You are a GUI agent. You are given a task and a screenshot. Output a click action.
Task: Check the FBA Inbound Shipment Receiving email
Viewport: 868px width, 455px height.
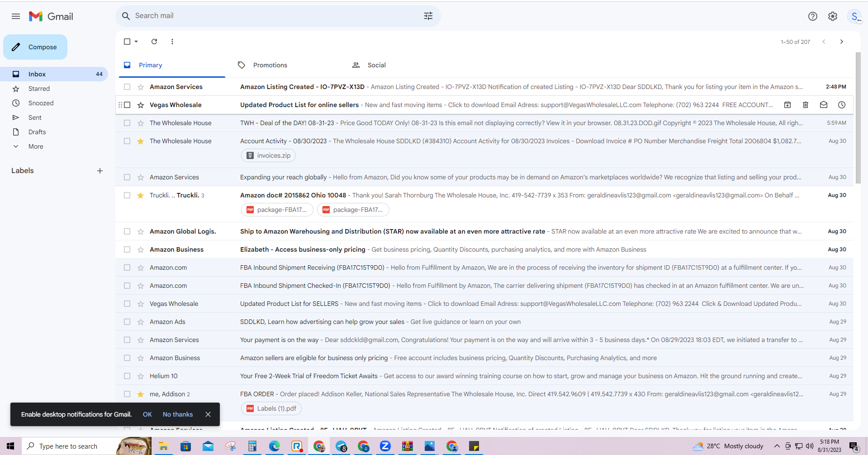(x=127, y=267)
